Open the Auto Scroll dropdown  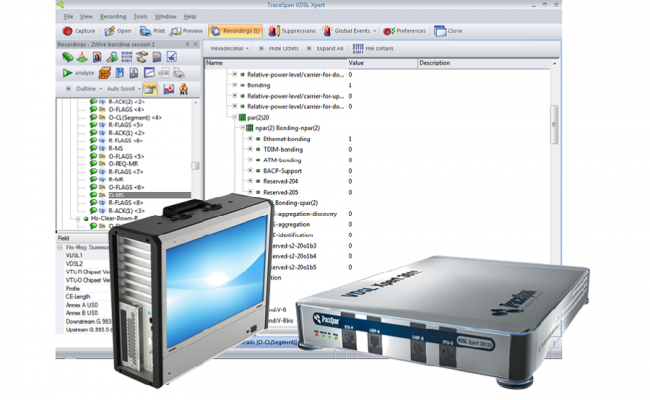[124, 89]
